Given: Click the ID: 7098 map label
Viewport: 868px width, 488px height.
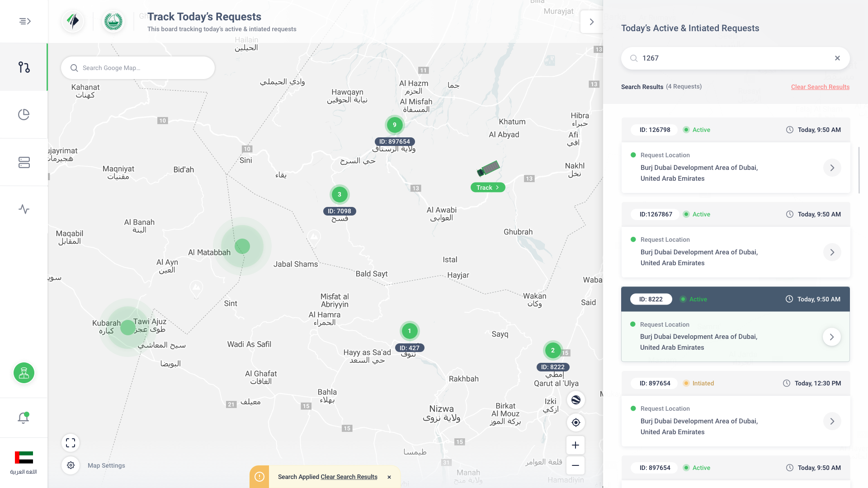Looking at the screenshot, I should coord(339,211).
